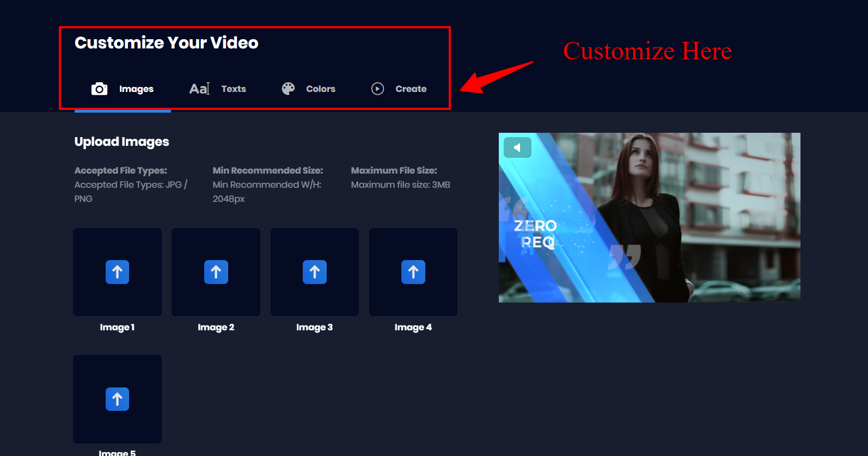Click 'Maximum File Size:' heading
868x456 pixels.
tap(394, 170)
